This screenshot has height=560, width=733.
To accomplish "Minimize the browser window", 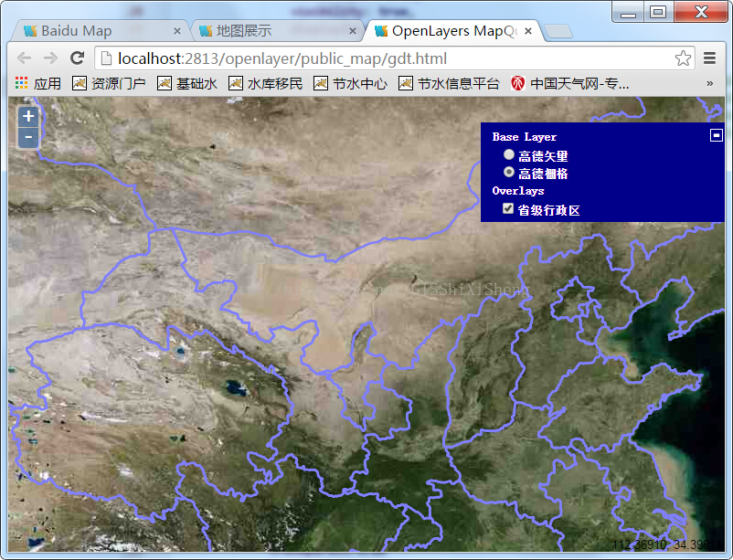I will [x=628, y=12].
